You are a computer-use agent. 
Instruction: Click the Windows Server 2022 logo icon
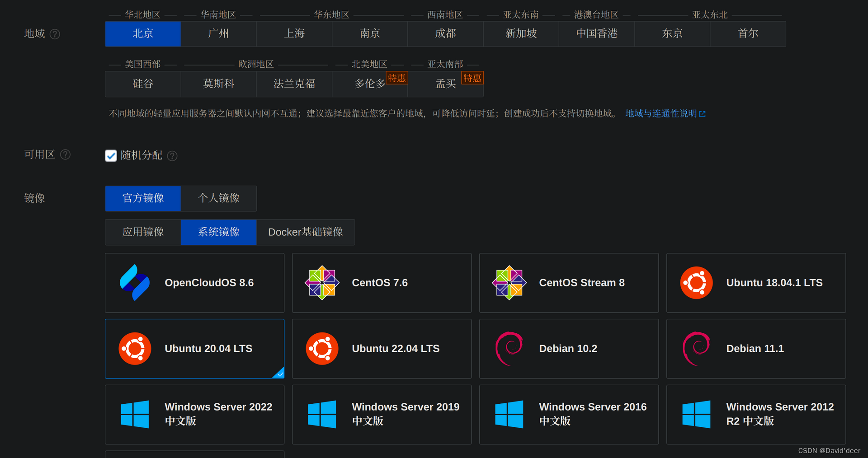point(135,414)
